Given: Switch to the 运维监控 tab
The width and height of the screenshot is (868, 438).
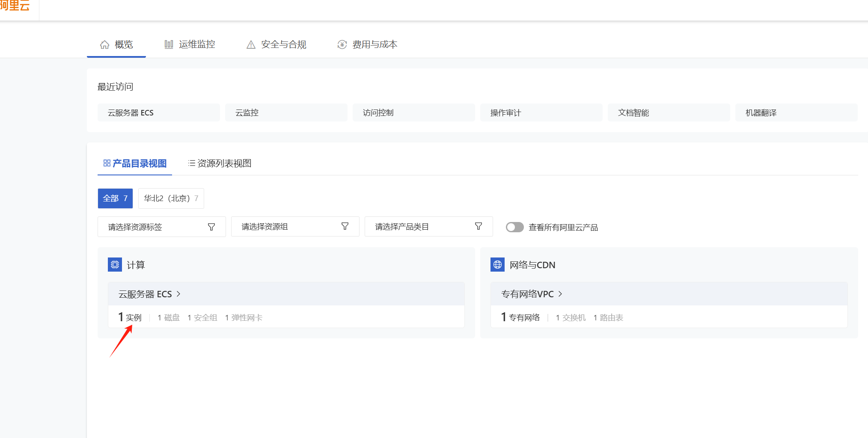Looking at the screenshot, I should pyautogui.click(x=190, y=44).
